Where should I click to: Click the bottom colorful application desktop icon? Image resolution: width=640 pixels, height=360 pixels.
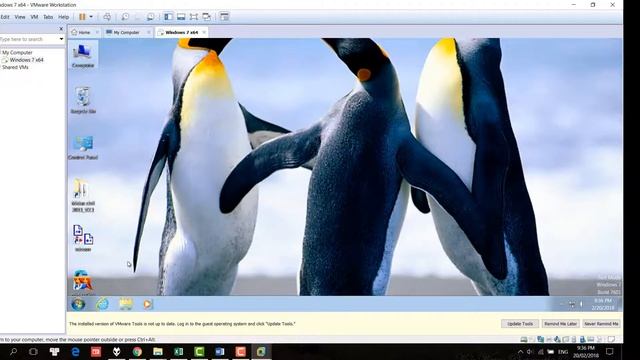82,281
